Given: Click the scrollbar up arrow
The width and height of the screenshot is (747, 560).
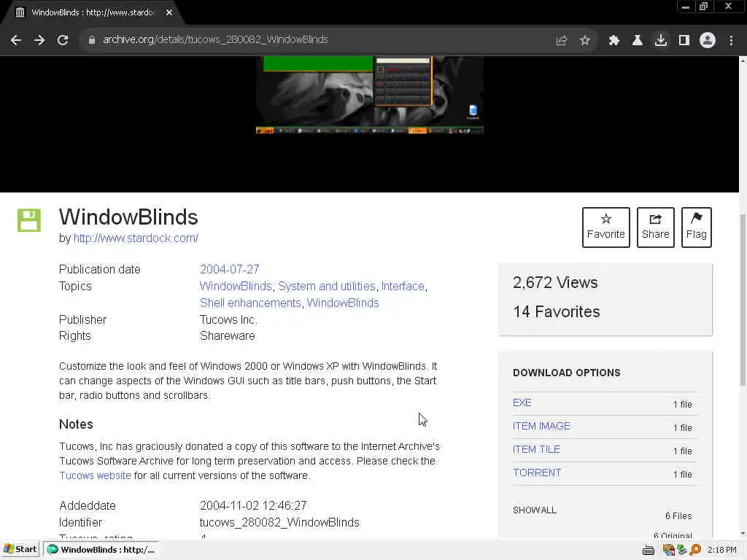Looking at the screenshot, I should [743, 61].
